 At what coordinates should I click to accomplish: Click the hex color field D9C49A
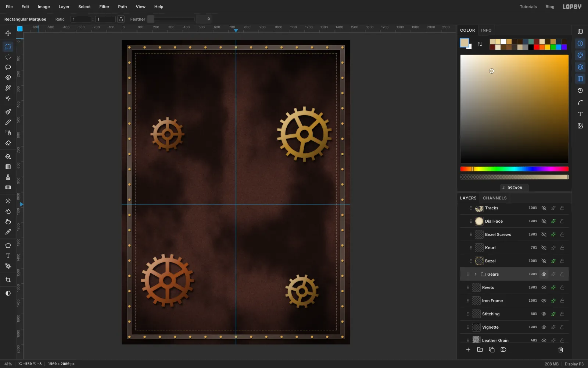tap(514, 188)
